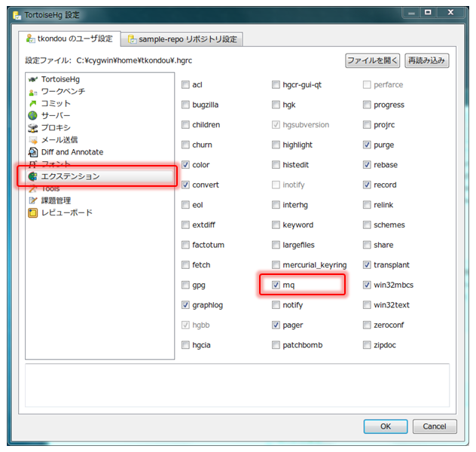Uncheck the graphlog extension
The width and height of the screenshot is (476, 452).
[185, 305]
